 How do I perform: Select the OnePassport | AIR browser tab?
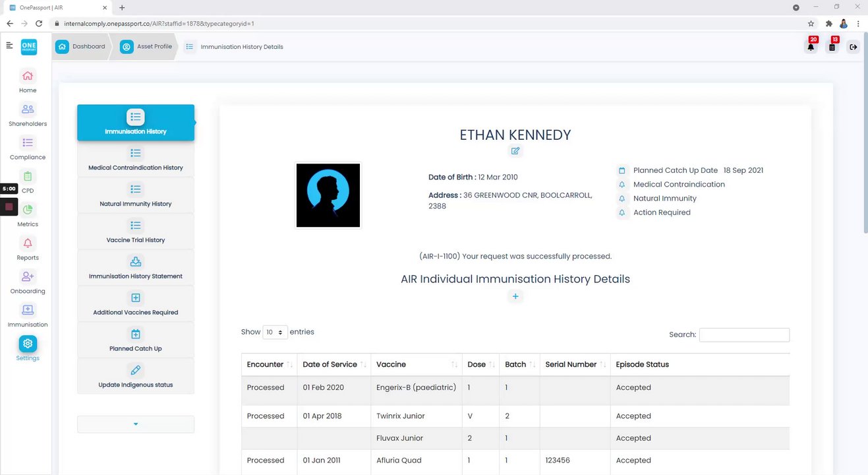pos(58,7)
